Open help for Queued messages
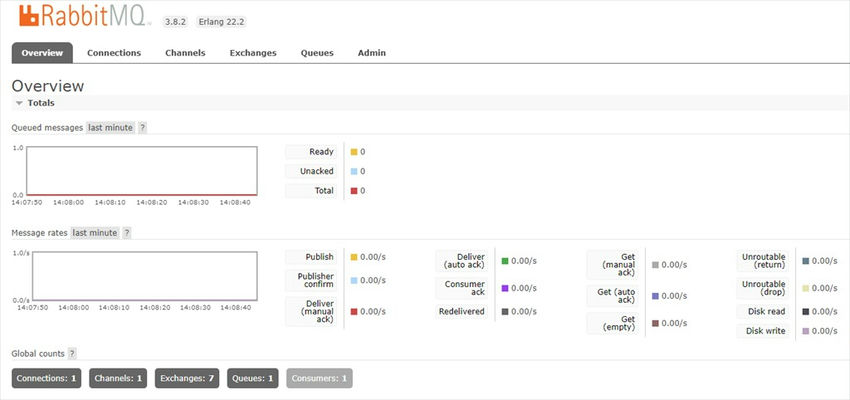 [x=142, y=128]
